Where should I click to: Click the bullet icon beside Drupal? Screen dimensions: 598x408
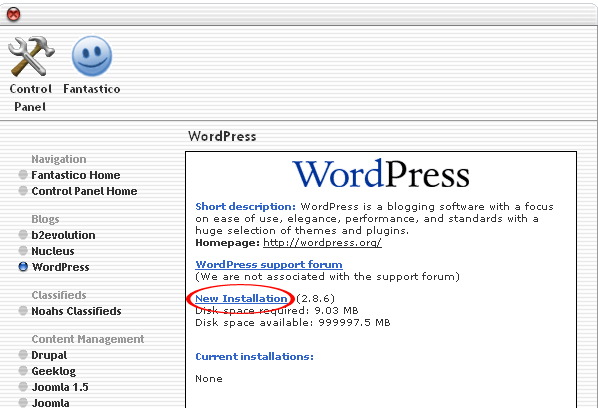23,355
